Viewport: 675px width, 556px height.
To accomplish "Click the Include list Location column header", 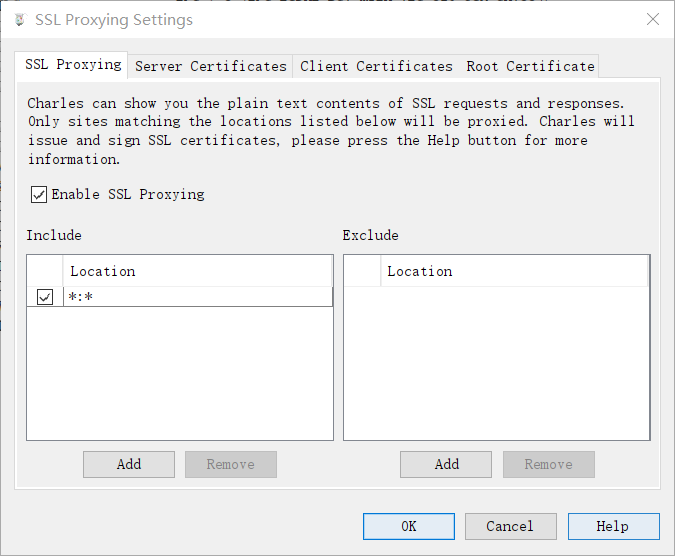I will tap(196, 271).
